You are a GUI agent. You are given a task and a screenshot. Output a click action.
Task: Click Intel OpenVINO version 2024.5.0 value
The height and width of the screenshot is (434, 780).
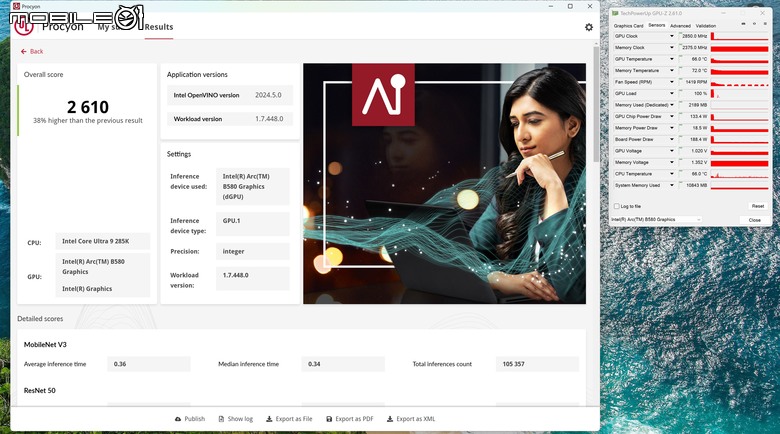point(268,95)
